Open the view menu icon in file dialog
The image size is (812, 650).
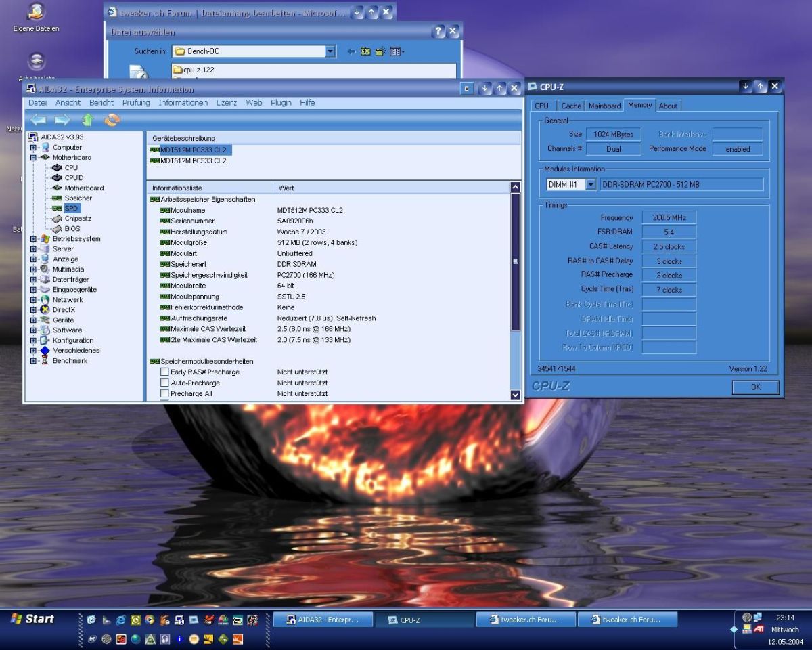[397, 51]
